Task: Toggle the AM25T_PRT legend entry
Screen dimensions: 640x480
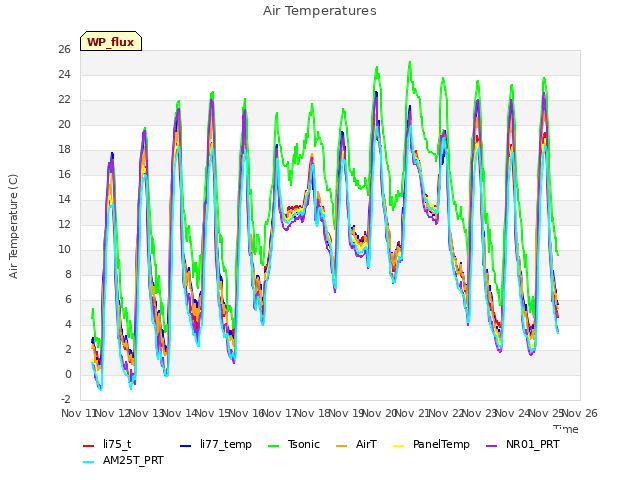Action: click(x=123, y=460)
